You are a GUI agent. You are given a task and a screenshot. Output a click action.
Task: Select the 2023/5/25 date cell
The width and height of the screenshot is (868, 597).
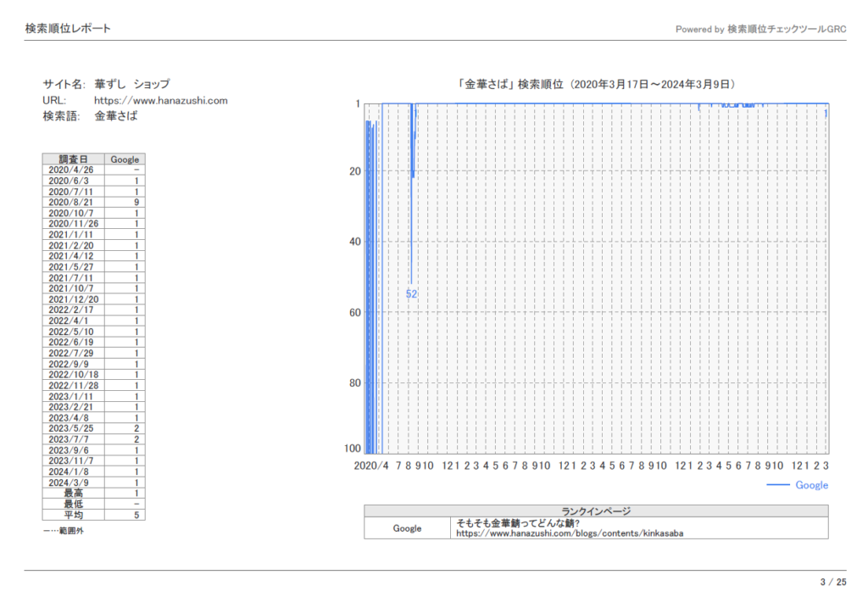pyautogui.click(x=73, y=428)
